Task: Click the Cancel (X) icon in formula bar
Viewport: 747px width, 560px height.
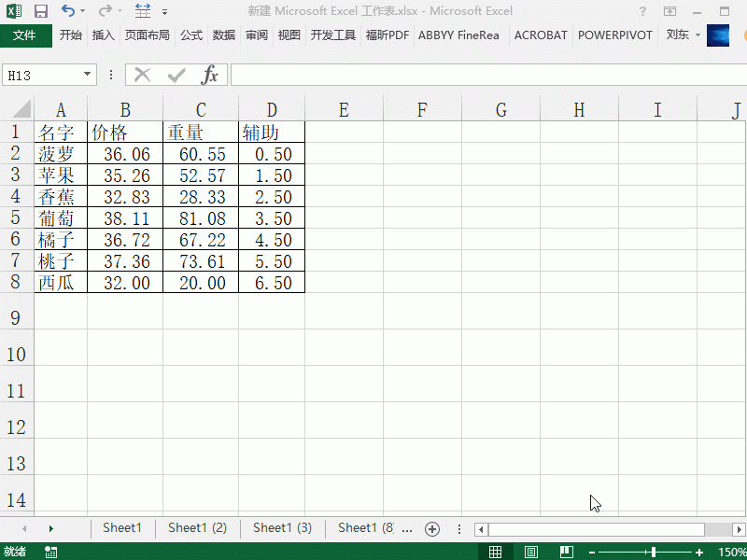Action: pyautogui.click(x=142, y=75)
